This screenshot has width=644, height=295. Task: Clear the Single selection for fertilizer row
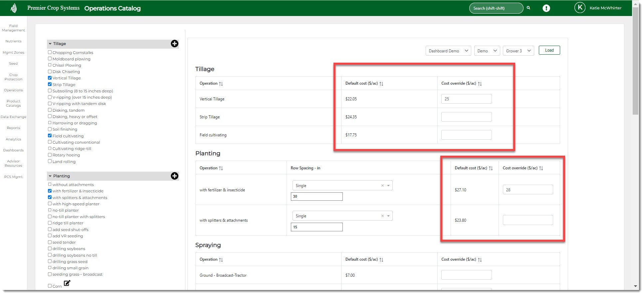382,186
